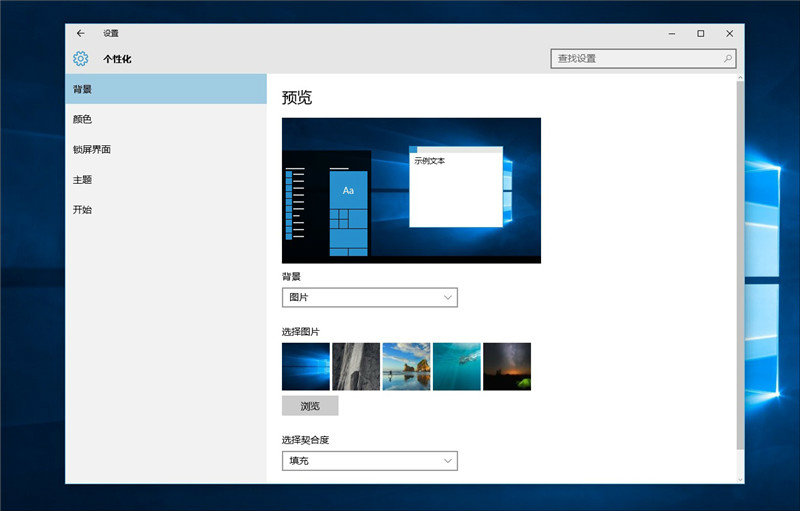Click the back arrow in the title bar
The height and width of the screenshot is (511, 800).
click(x=81, y=33)
